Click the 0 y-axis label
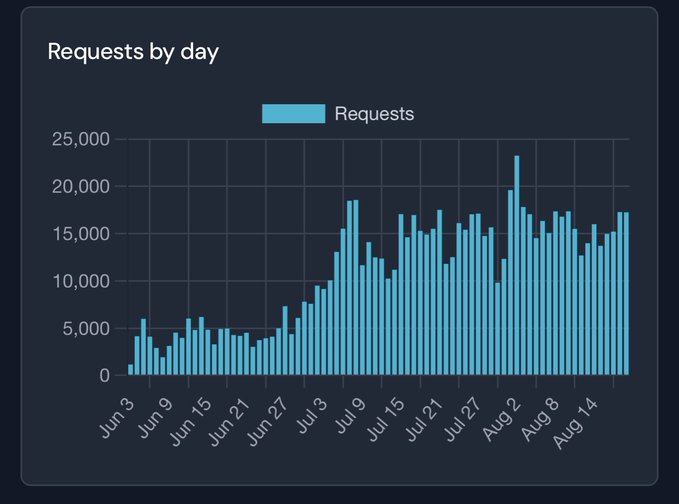679x504 pixels. [x=104, y=375]
